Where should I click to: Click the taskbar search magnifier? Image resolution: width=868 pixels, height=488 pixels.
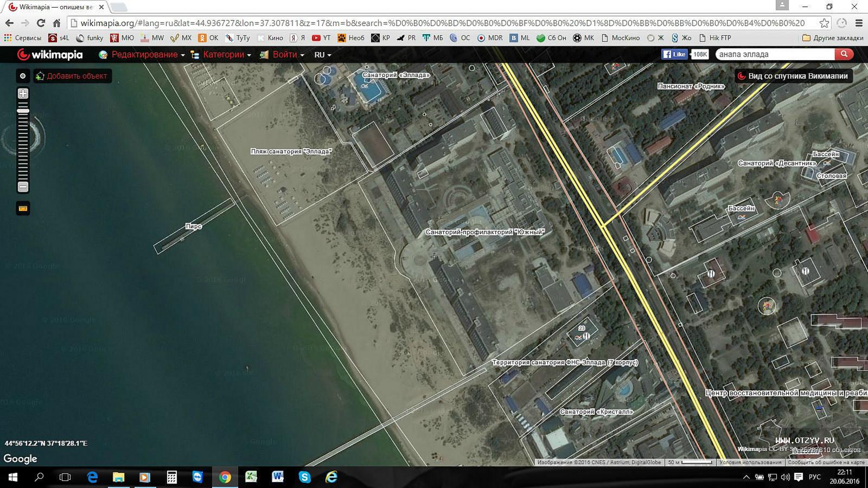pos(39,477)
